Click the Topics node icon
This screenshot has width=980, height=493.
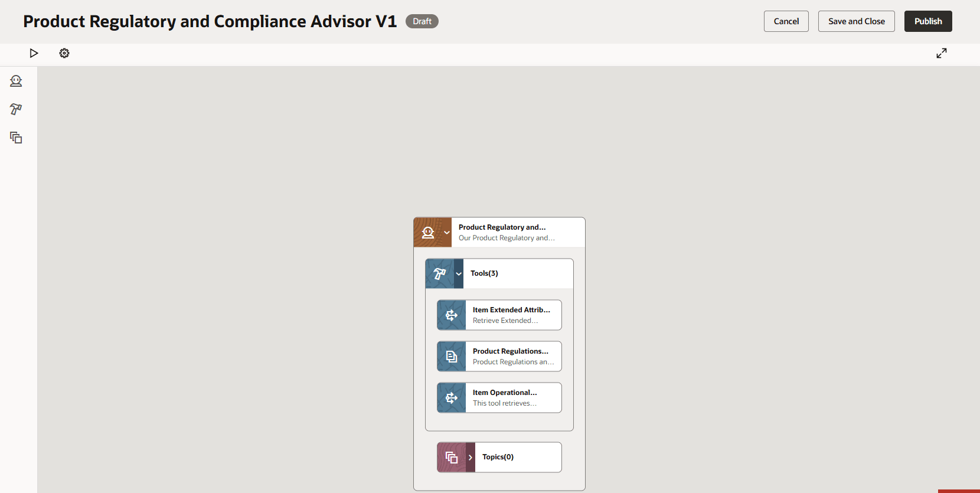[452, 458]
